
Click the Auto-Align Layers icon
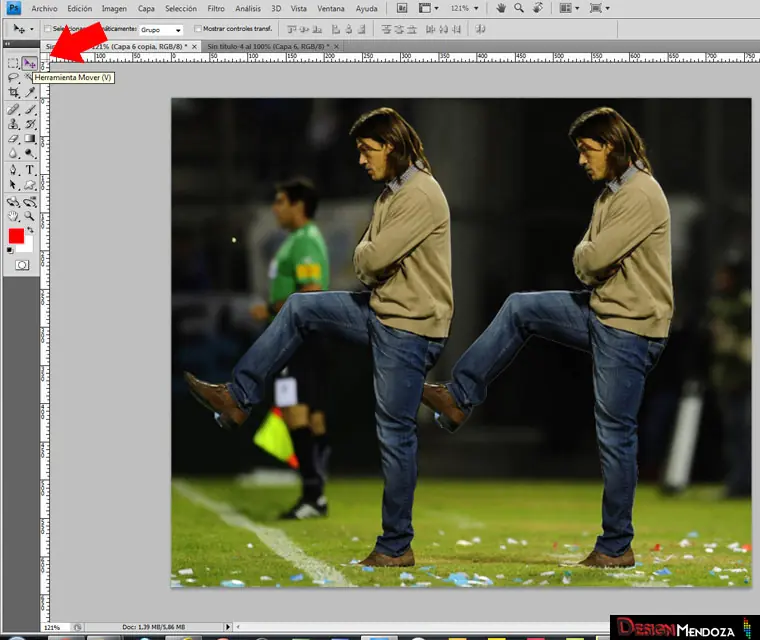pyautogui.click(x=480, y=30)
